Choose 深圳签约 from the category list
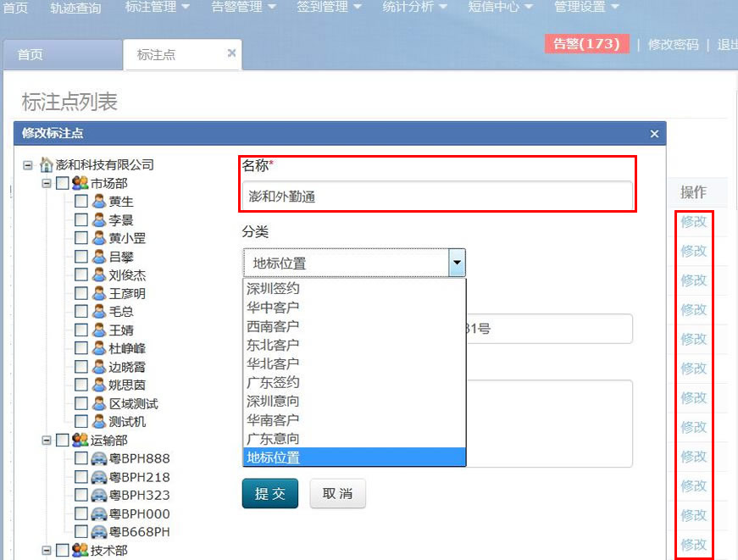 pos(354,288)
